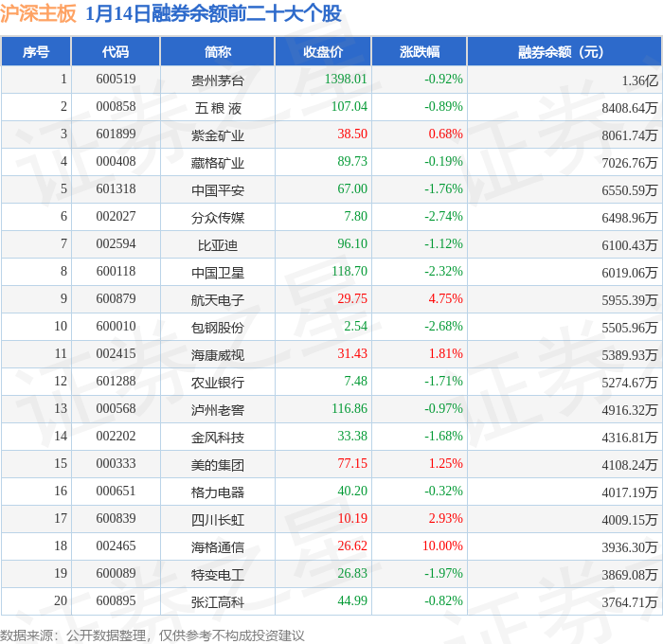Select the stock name 紫金矿业
This screenshot has width=663, height=644.
[x=217, y=135]
